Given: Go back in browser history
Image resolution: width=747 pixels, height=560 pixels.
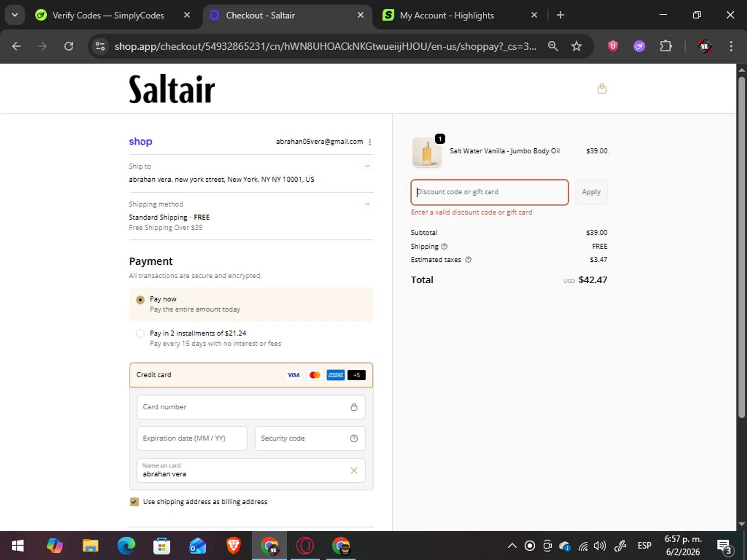Looking at the screenshot, I should (16, 46).
